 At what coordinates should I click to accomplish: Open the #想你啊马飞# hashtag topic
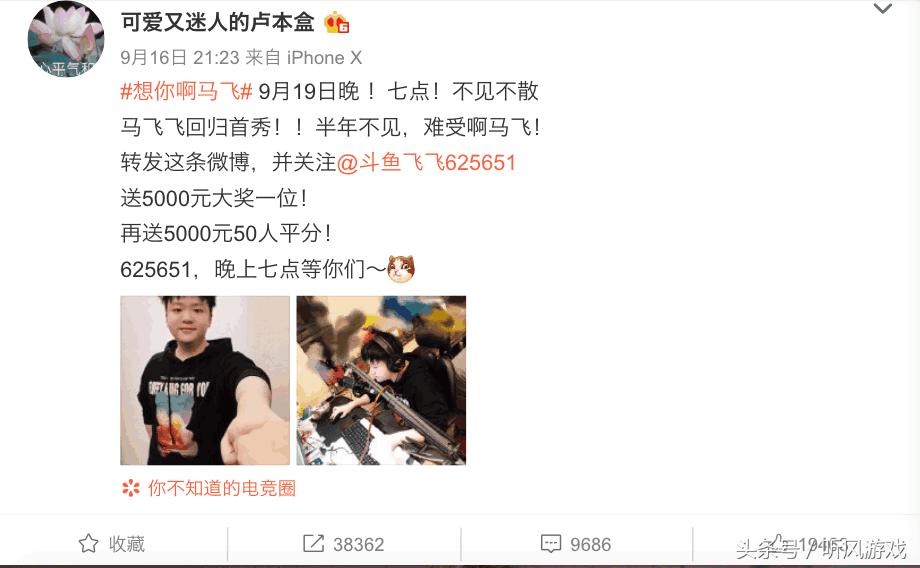click(187, 91)
